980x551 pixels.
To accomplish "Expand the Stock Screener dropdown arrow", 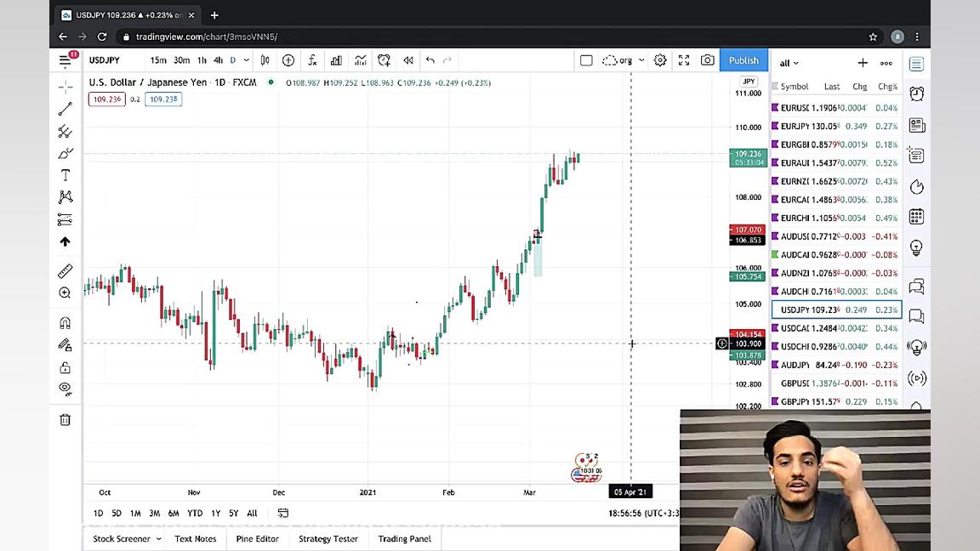I will (159, 539).
